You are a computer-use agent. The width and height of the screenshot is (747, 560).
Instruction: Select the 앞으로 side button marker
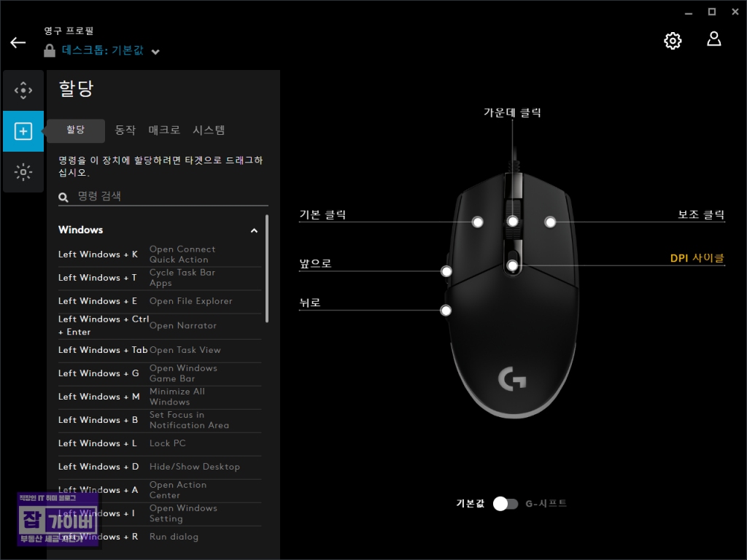point(446,271)
